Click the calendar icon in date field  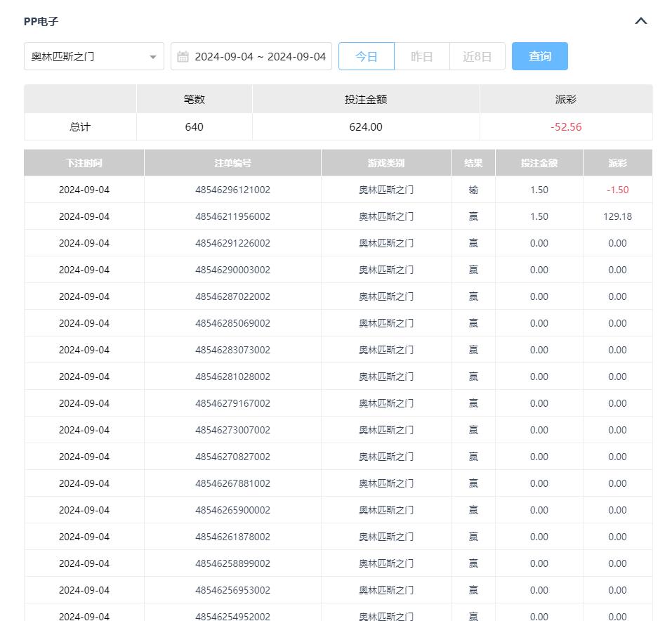tap(183, 57)
